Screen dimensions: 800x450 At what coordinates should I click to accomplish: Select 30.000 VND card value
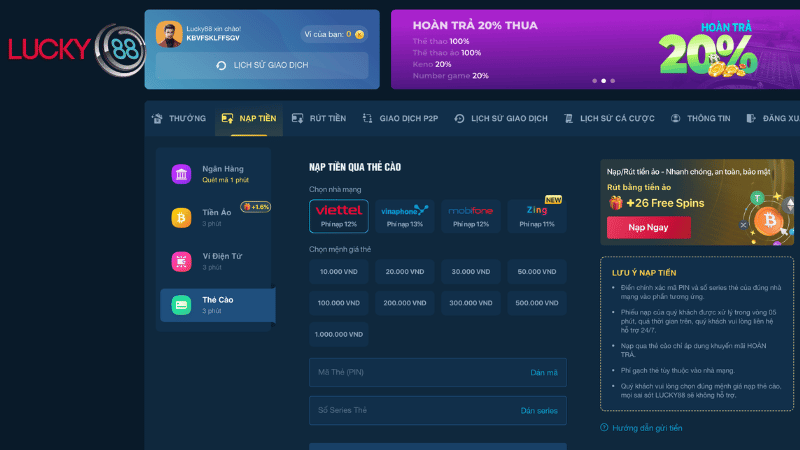pos(470,271)
